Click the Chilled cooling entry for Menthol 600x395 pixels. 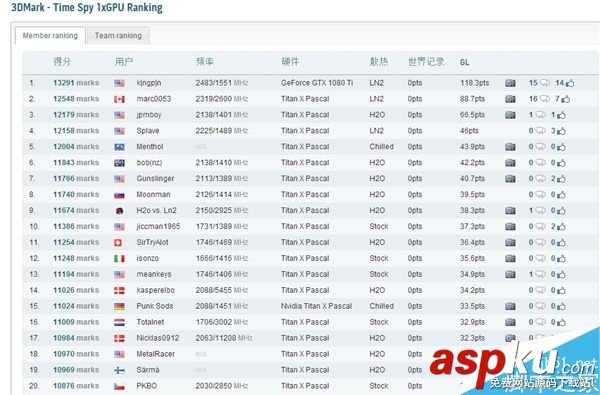pyautogui.click(x=382, y=147)
